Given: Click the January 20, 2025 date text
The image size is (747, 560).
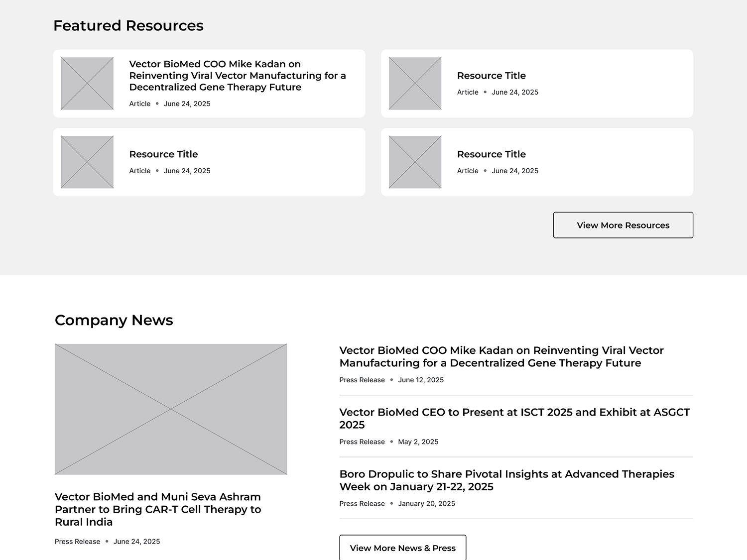Looking at the screenshot, I should pyautogui.click(x=426, y=504).
